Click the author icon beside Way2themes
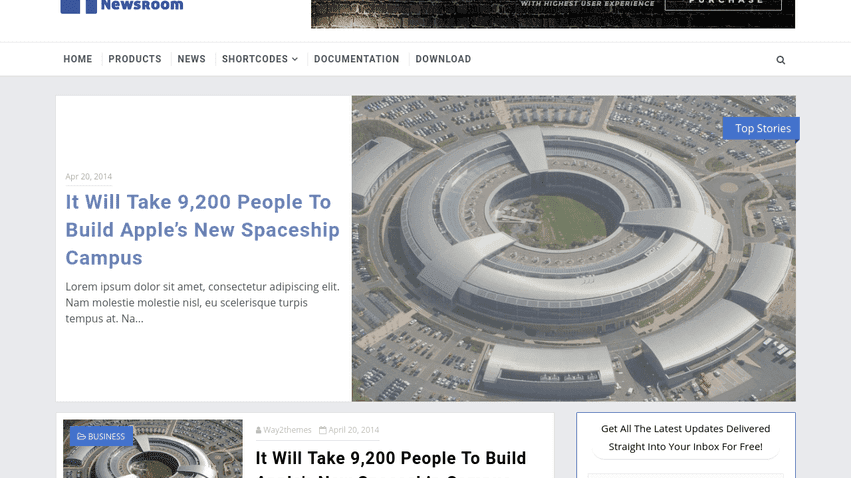 pyautogui.click(x=258, y=430)
